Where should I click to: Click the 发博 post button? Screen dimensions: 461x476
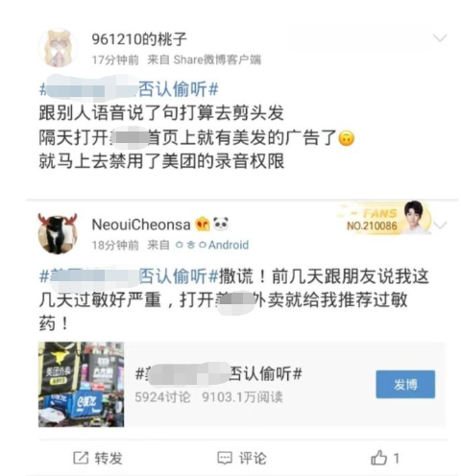(x=405, y=384)
